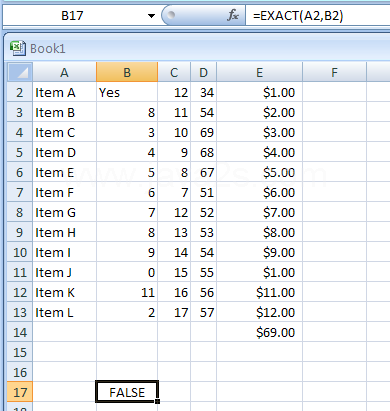Screen dimensions: 390x411
Task: Click cell with 10 in column C
Action: pos(174,132)
